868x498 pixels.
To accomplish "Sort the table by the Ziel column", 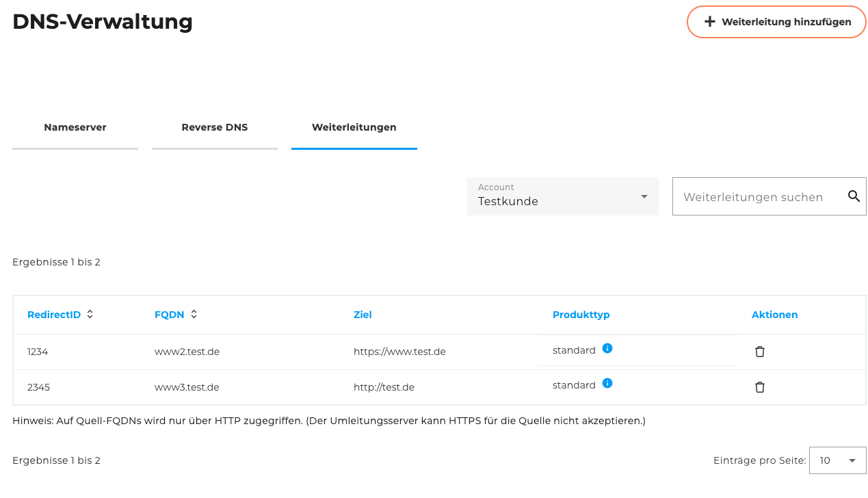I will tap(363, 315).
